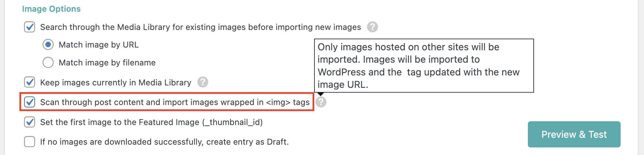Viewport: 644px width, 155px height.
Task: Click the 'Match image by URL' label text
Action: [x=99, y=45]
